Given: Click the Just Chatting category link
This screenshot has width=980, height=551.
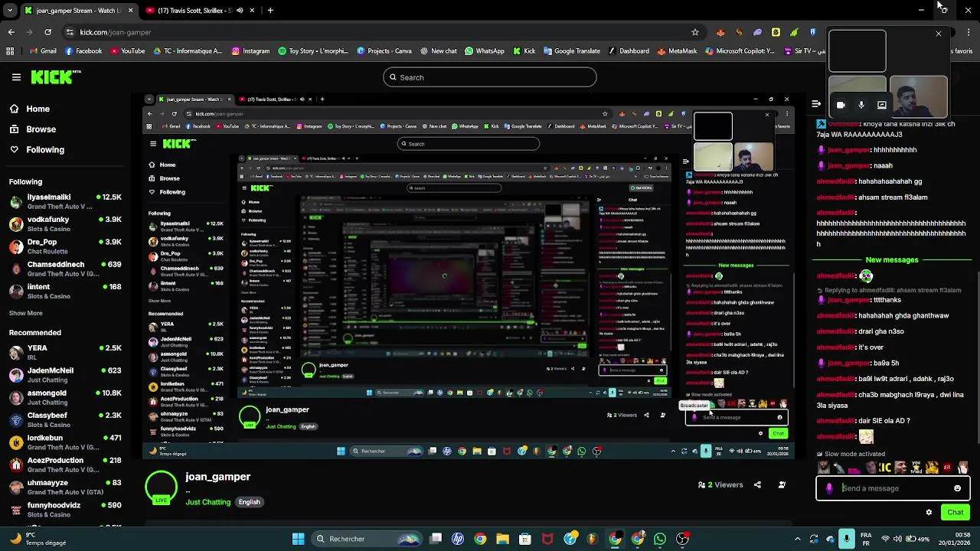Looking at the screenshot, I should (207, 502).
